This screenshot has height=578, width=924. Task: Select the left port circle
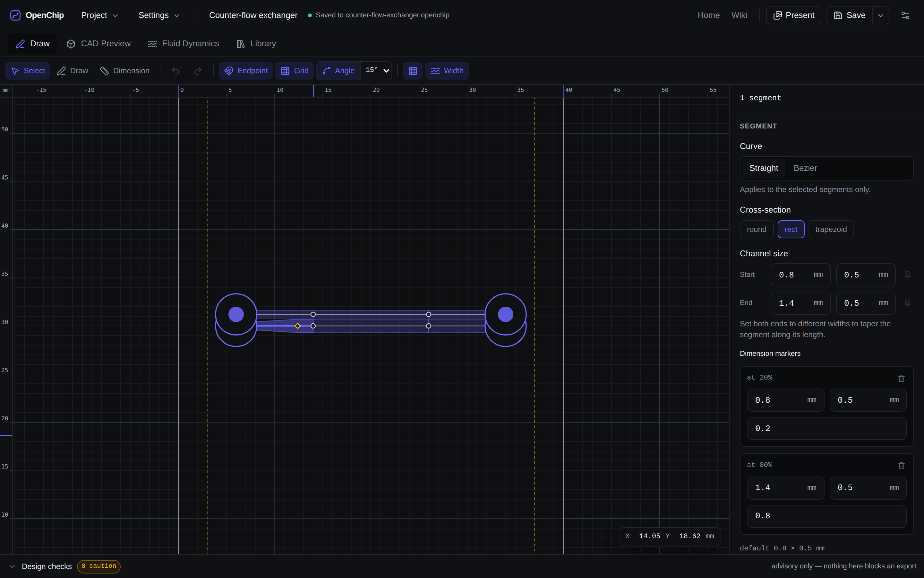point(236,314)
